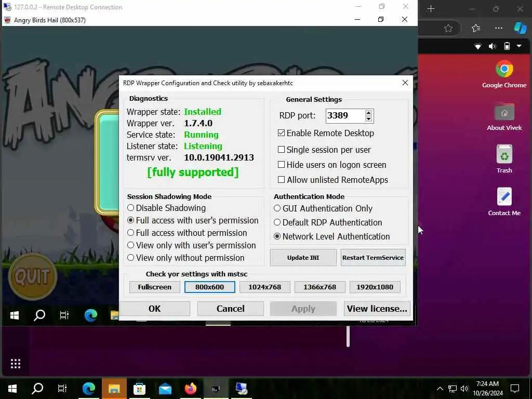
Task: Cancel the RDP Wrapper dialog
Action: [231, 309]
